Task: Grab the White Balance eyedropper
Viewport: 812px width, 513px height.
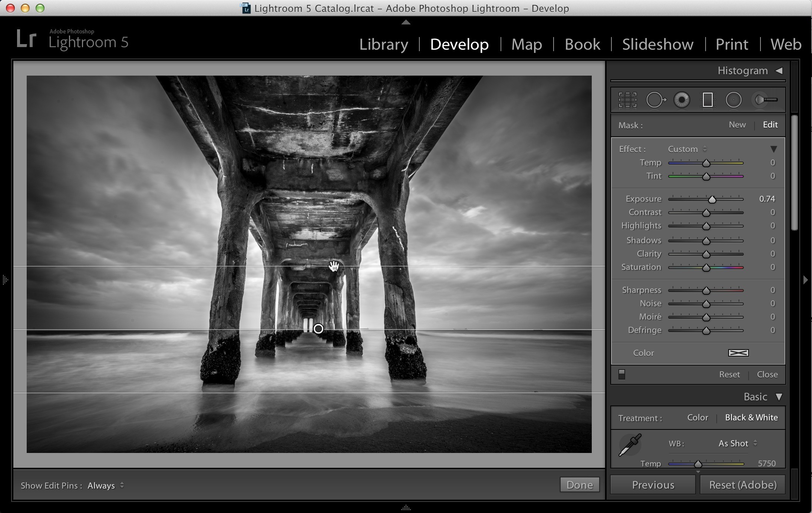Action: 630,445
